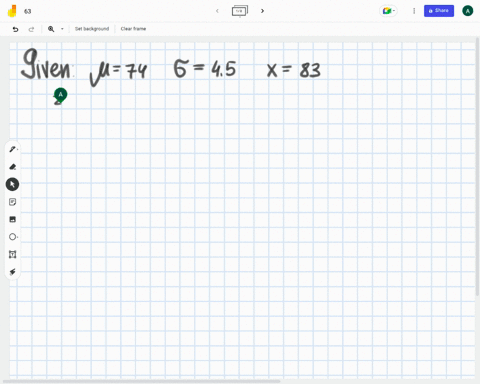
Task: Click the handwritten μ=74 expression
Action: tap(118, 73)
